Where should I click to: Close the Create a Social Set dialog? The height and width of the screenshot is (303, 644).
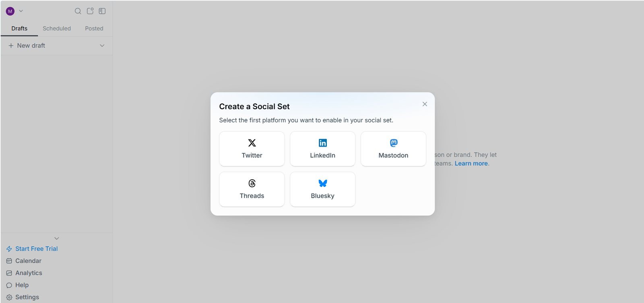pos(425,104)
